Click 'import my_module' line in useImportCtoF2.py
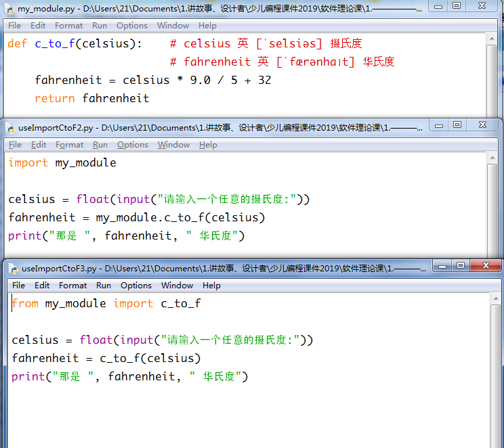504x448 pixels. pyautogui.click(x=62, y=163)
